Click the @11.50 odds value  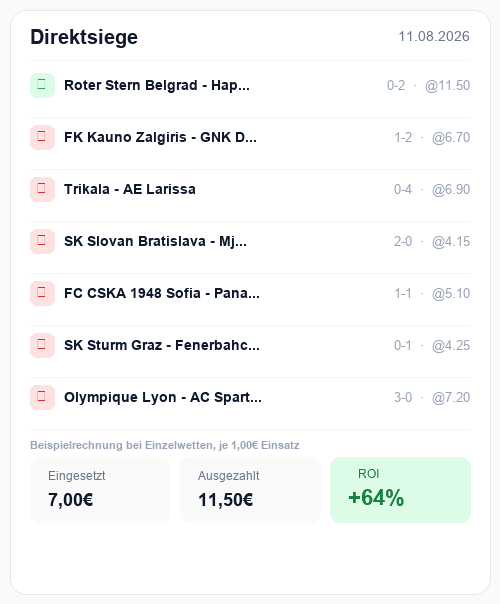447,86
